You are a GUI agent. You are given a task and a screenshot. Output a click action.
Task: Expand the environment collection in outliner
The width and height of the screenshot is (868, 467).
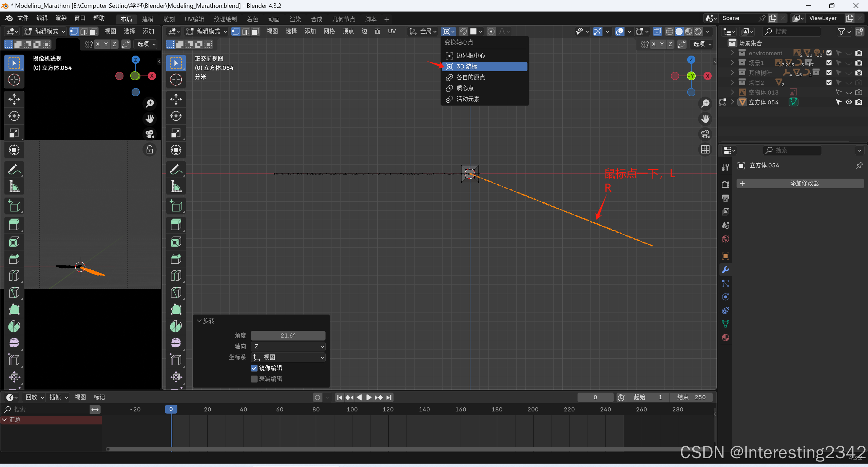click(x=732, y=53)
